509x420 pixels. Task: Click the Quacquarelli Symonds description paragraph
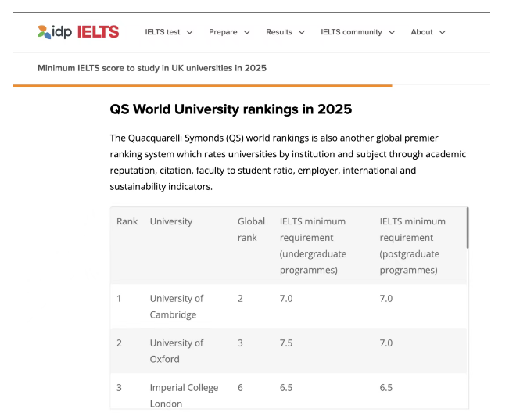point(288,162)
